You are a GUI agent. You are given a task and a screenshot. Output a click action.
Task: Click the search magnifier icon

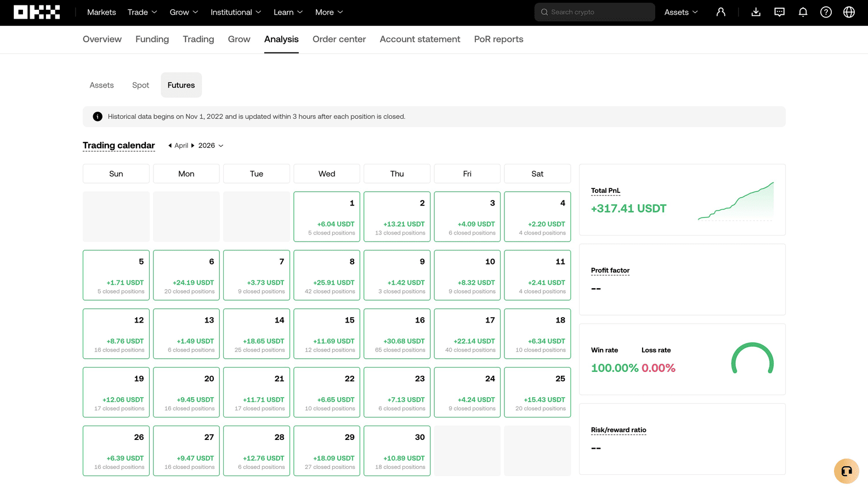click(x=544, y=12)
